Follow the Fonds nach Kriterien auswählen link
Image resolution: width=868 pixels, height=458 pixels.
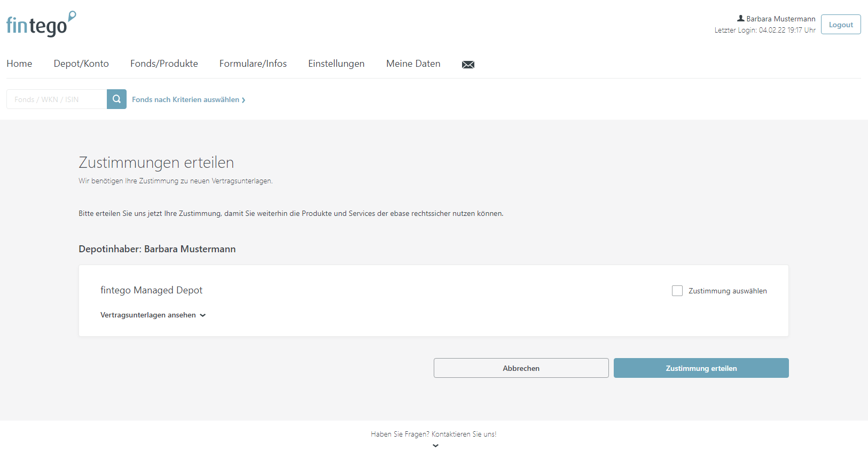pyautogui.click(x=188, y=100)
